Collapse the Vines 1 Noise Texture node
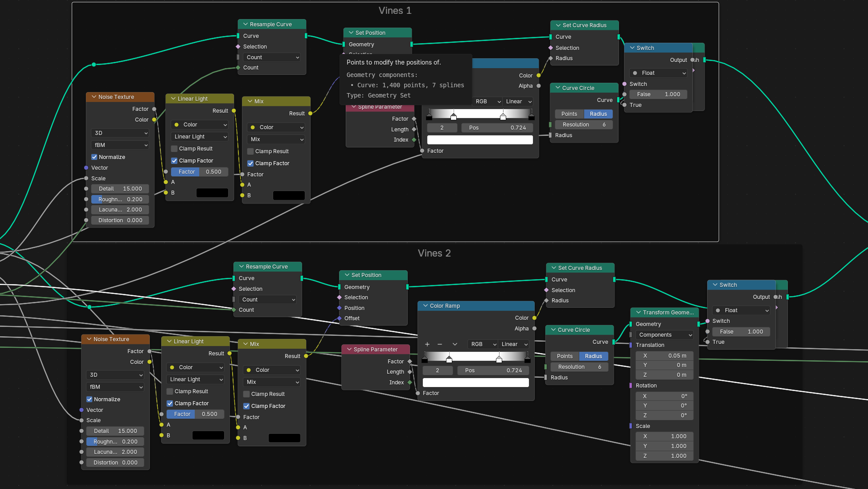868x489 pixels. click(x=94, y=97)
